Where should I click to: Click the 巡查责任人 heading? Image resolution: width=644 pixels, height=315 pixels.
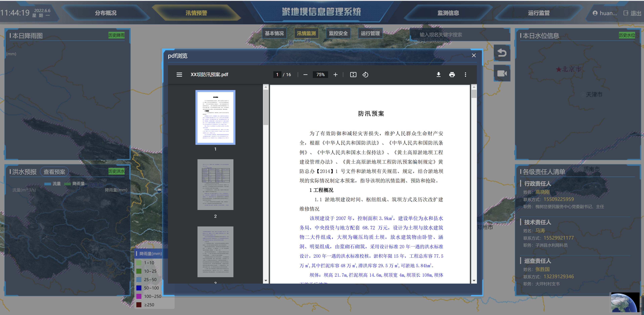point(538,261)
